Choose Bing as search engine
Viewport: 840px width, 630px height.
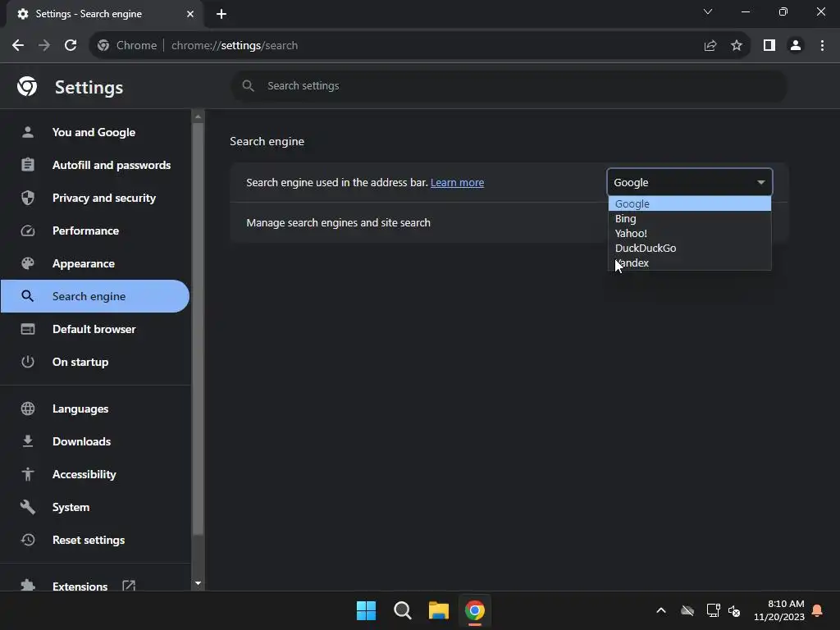689,218
